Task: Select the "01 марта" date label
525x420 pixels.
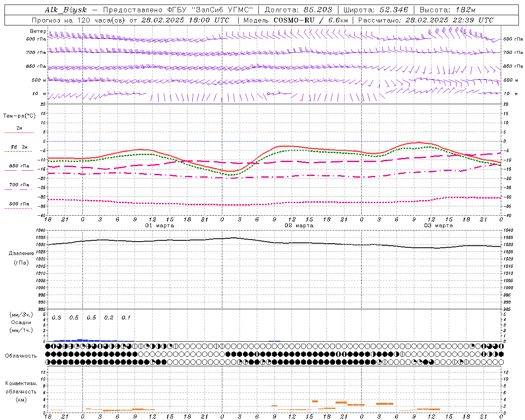Action: pyautogui.click(x=160, y=226)
